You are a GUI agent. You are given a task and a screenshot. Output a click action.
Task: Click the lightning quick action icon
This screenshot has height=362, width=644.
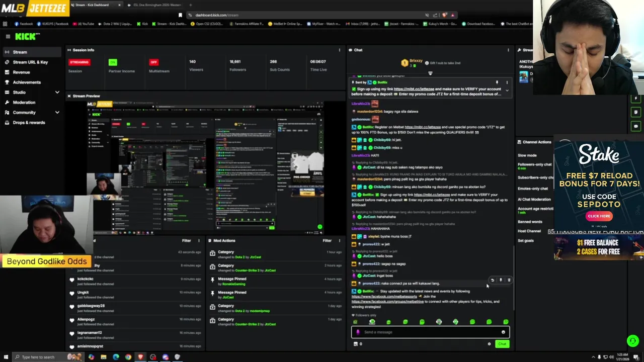pyautogui.click(x=636, y=99)
